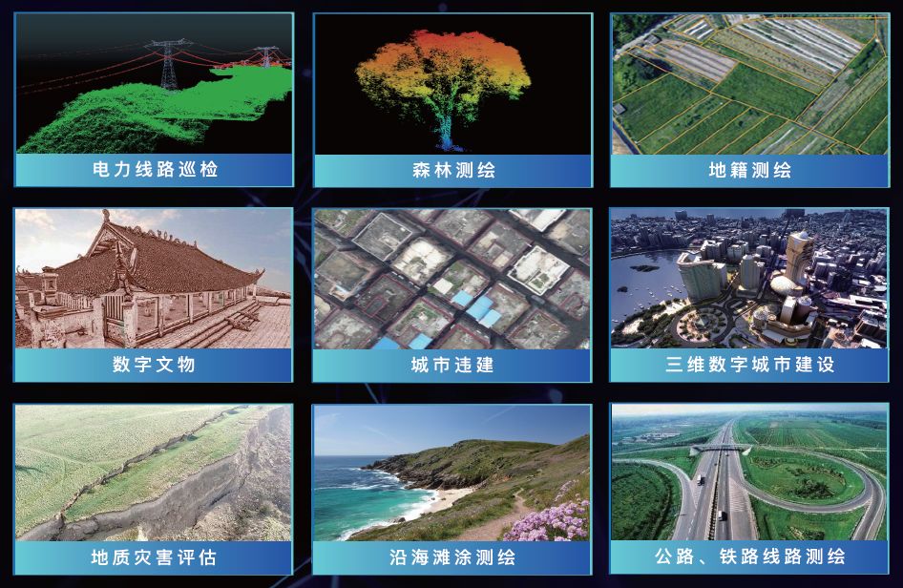
Task: Click the 地籍测绘 label
Action: point(749,171)
